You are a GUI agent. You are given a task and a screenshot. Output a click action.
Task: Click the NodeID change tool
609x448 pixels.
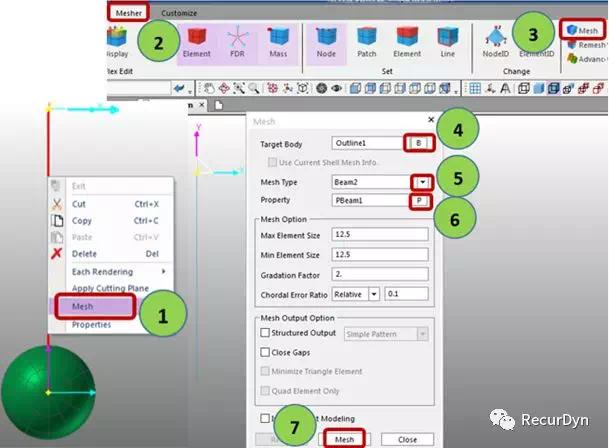pos(495,42)
